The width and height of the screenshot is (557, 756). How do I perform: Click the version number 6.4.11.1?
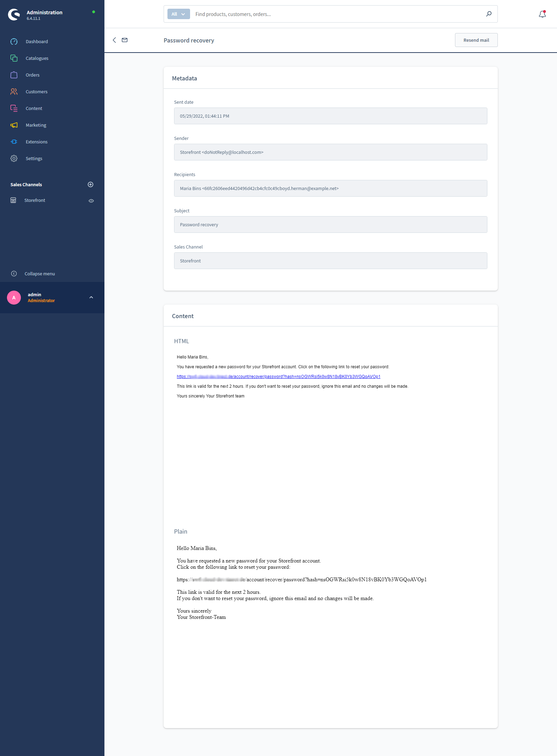pos(33,18)
